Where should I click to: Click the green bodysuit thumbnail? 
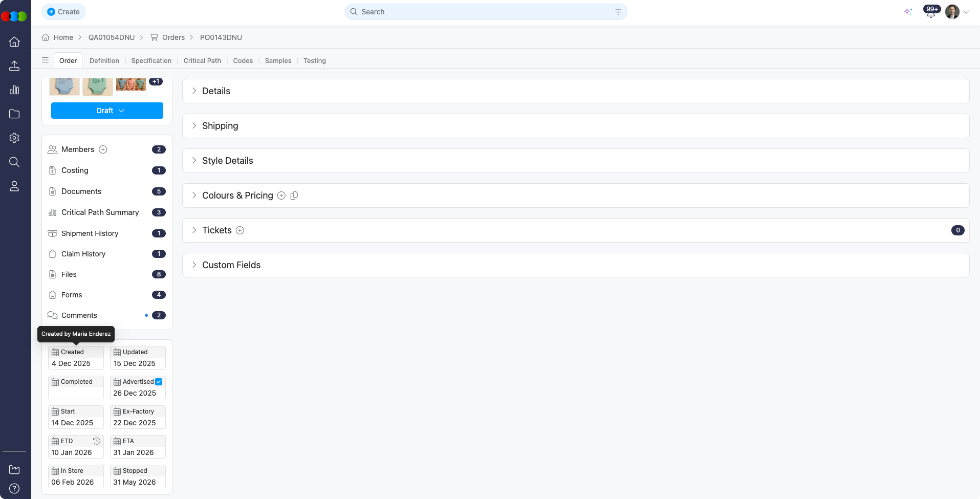97,87
